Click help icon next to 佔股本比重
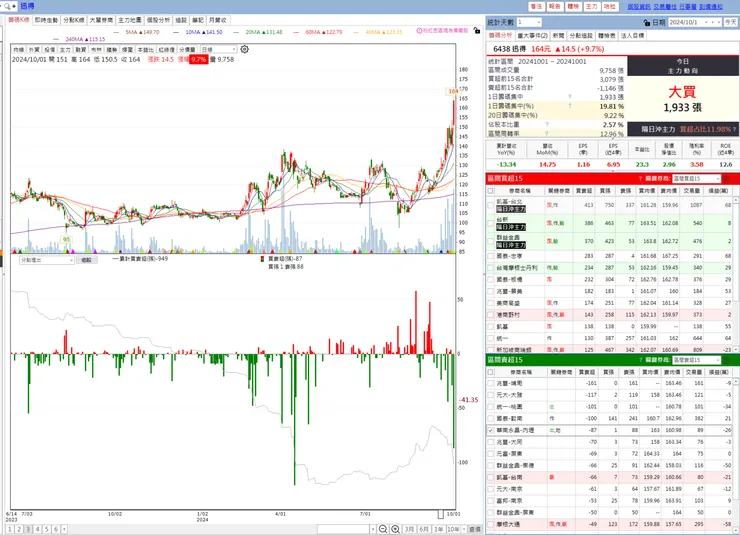 (547, 125)
